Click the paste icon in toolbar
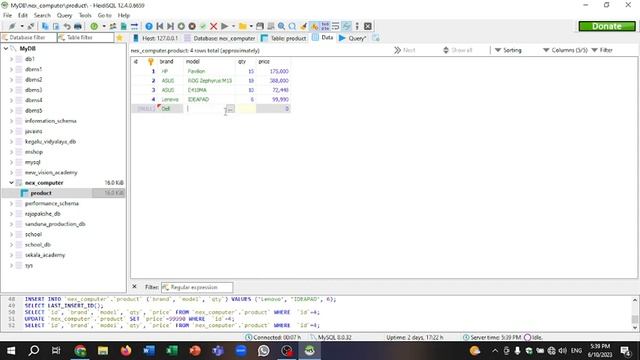The image size is (640, 360). click(x=56, y=26)
